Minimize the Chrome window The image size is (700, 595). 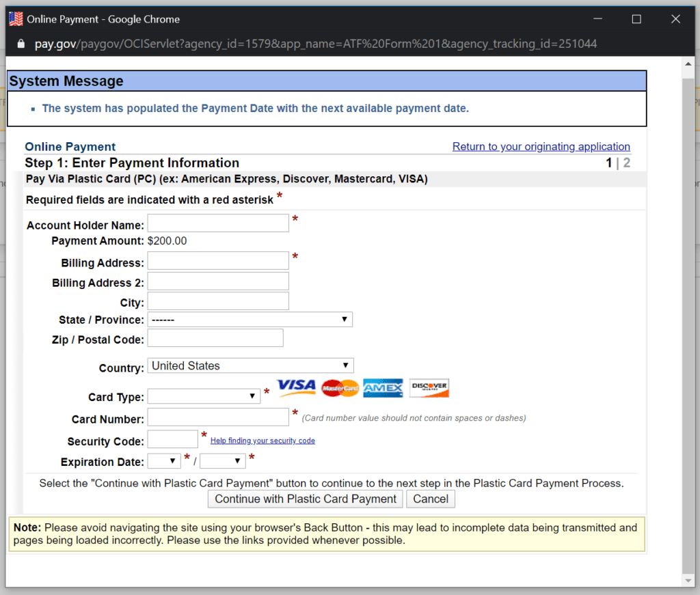click(x=597, y=19)
